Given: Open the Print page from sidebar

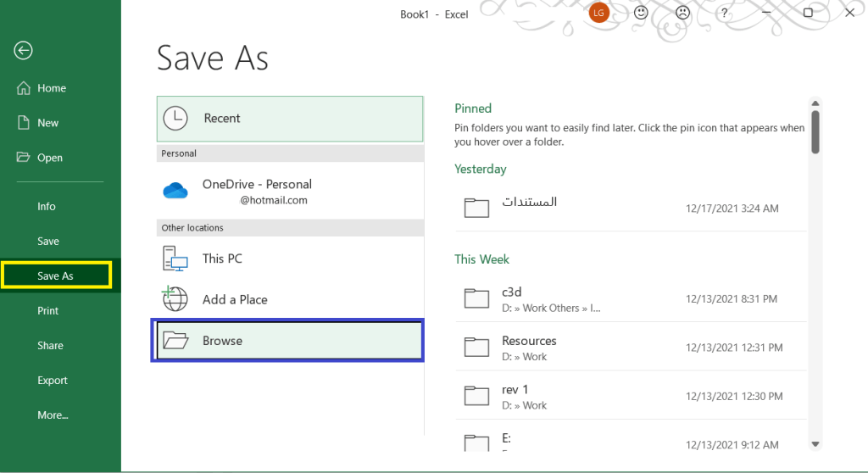Looking at the screenshot, I should point(48,311).
